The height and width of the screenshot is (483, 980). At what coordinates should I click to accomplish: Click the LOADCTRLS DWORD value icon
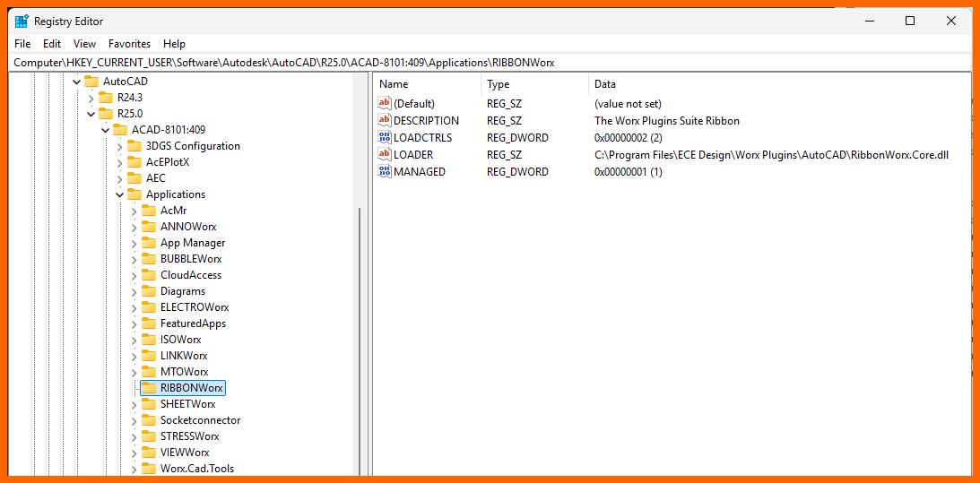coord(385,137)
